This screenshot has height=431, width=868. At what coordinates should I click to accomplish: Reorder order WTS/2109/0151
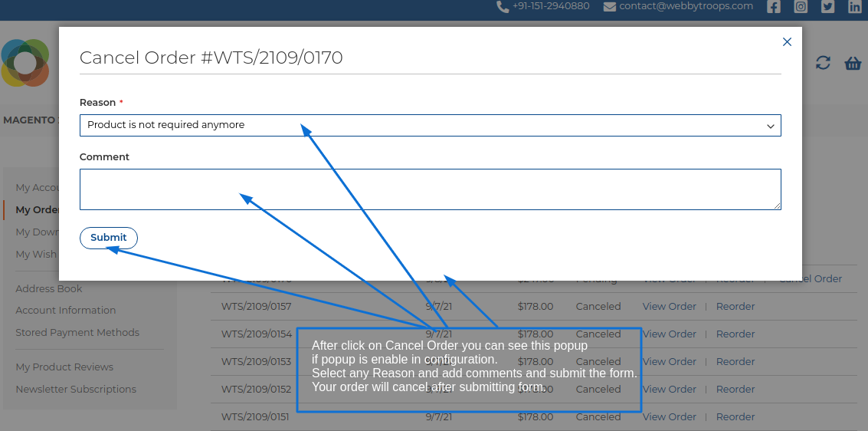[735, 417]
